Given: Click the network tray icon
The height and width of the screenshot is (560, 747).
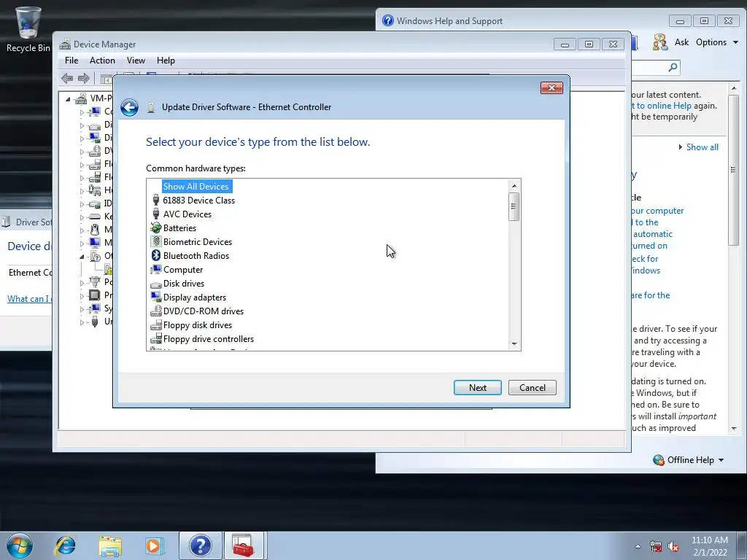Looking at the screenshot, I should point(656,547).
